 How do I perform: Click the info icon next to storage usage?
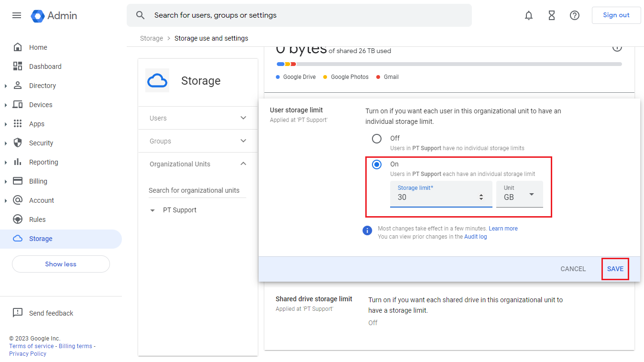click(x=617, y=47)
